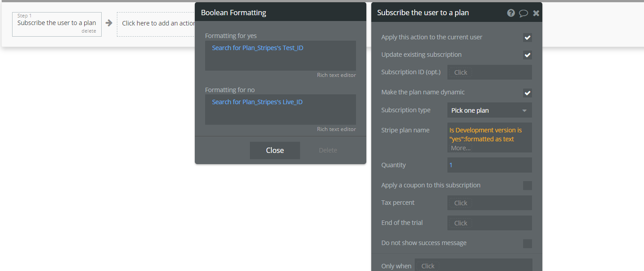This screenshot has height=271, width=644.
Task: Check Do not show success message
Action: click(x=528, y=244)
